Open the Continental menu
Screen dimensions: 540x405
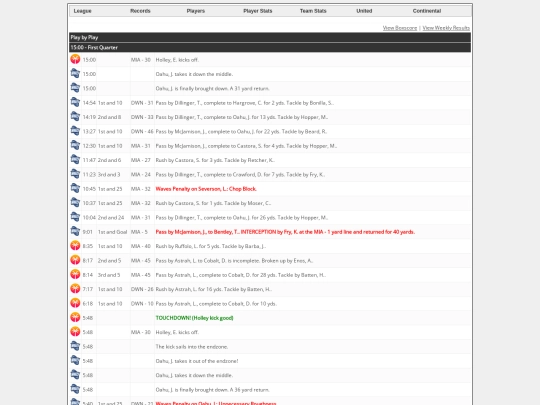point(427,11)
